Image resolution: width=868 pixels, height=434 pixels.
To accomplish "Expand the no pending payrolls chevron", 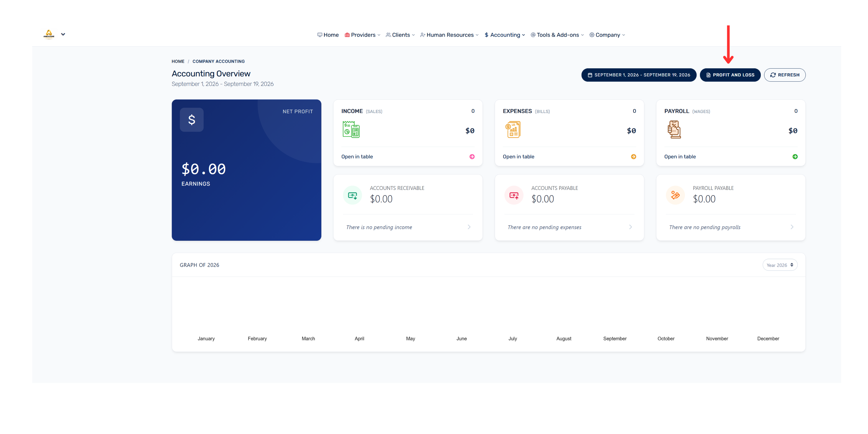I will [792, 227].
